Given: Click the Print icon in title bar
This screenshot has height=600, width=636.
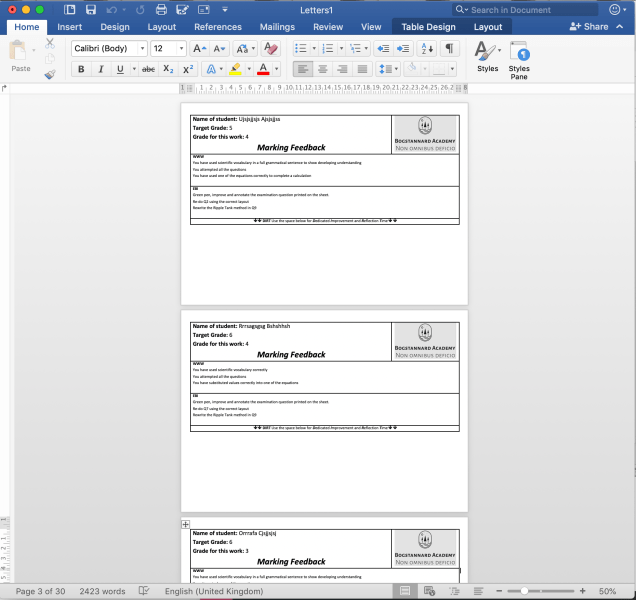Looking at the screenshot, I should pos(161,10).
